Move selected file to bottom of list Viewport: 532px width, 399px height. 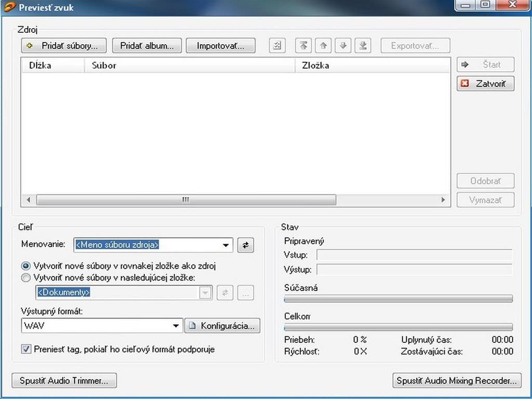[x=363, y=46]
